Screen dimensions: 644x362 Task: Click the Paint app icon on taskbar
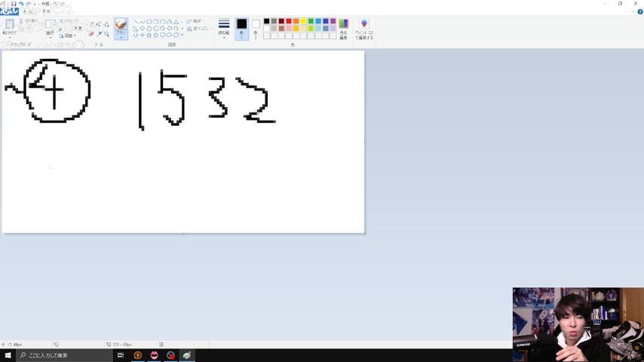[x=187, y=355]
